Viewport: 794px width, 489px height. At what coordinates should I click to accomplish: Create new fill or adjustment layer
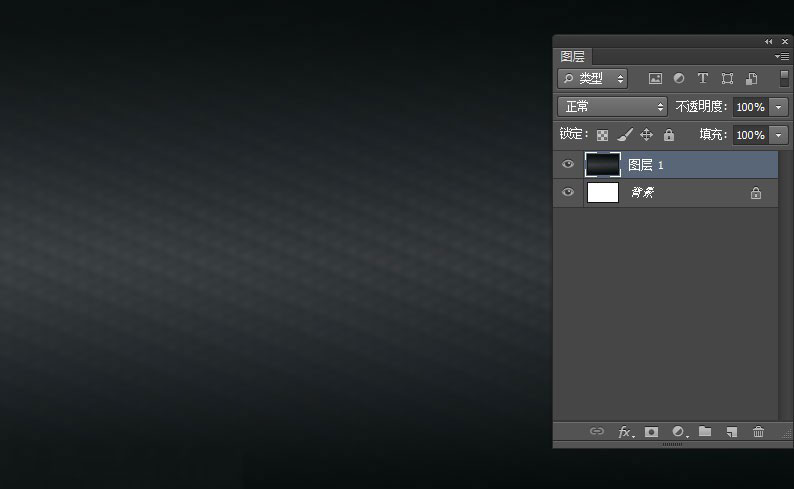pyautogui.click(x=680, y=432)
